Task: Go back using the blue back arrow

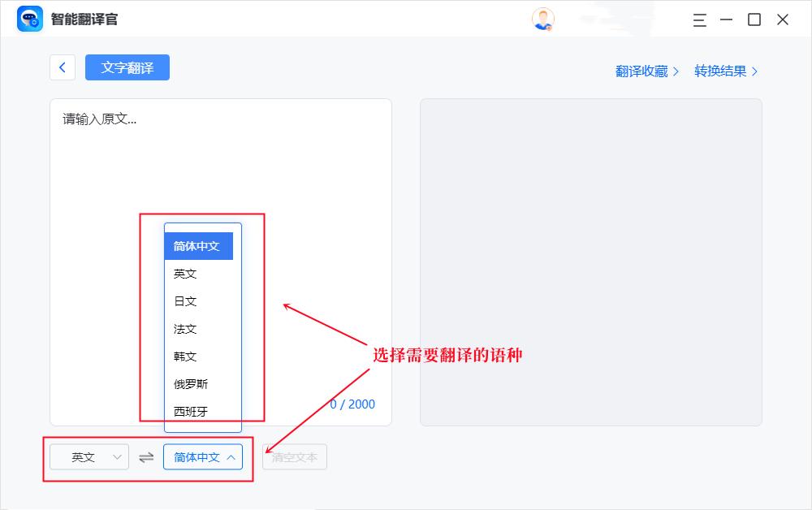Action: (x=63, y=67)
